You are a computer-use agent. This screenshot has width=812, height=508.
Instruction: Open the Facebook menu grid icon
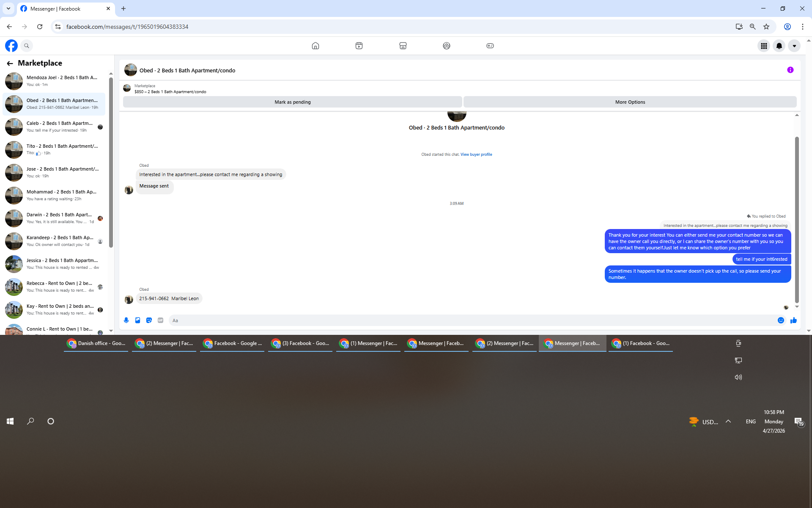764,46
